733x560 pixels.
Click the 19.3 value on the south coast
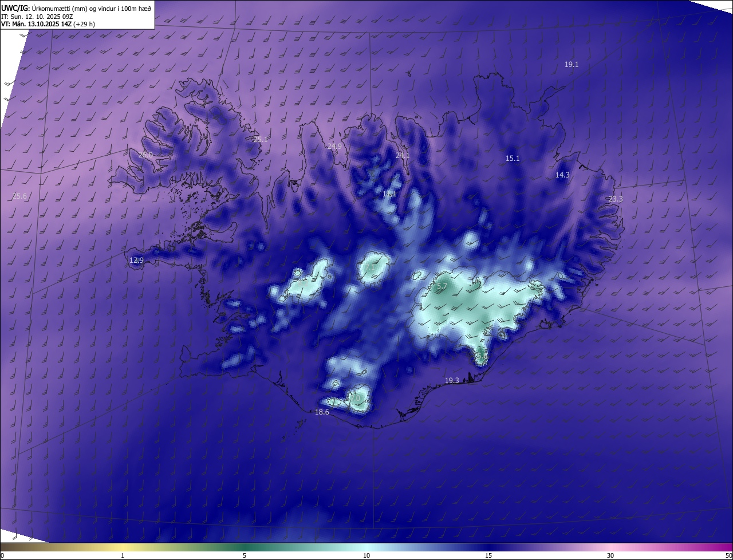point(452,381)
